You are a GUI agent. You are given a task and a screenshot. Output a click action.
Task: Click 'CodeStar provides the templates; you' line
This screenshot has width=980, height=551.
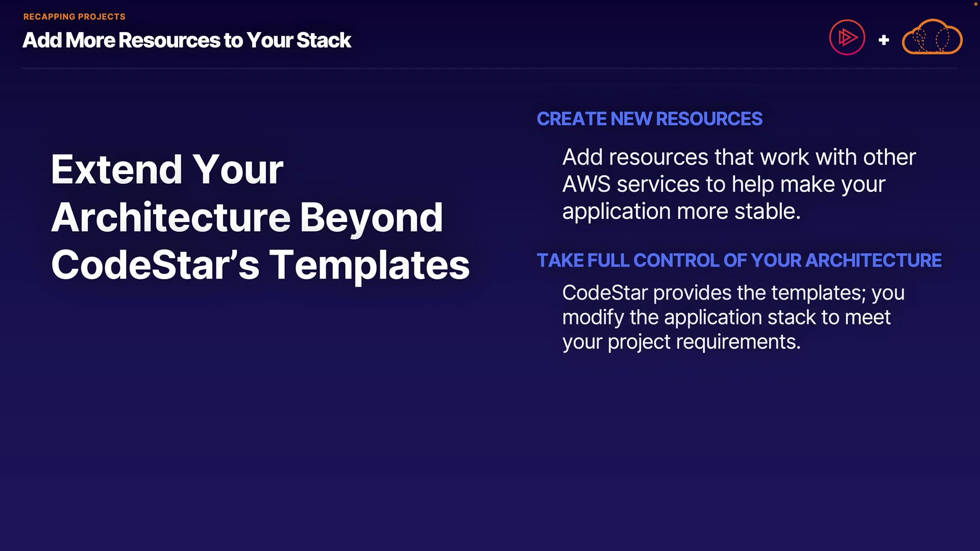tap(733, 293)
